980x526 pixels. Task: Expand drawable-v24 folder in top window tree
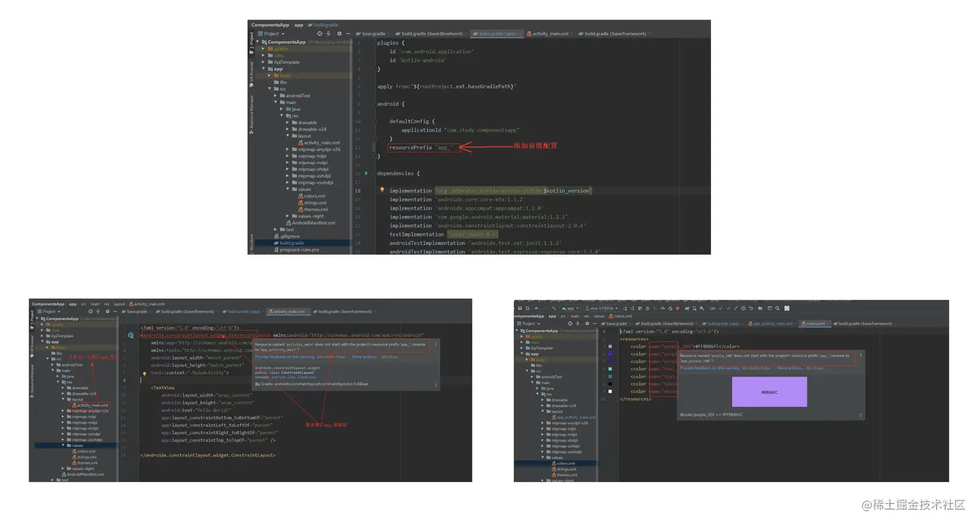click(288, 129)
